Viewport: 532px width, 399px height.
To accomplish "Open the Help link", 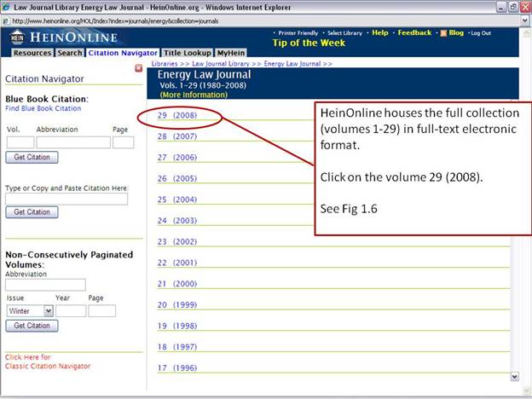I will point(380,33).
